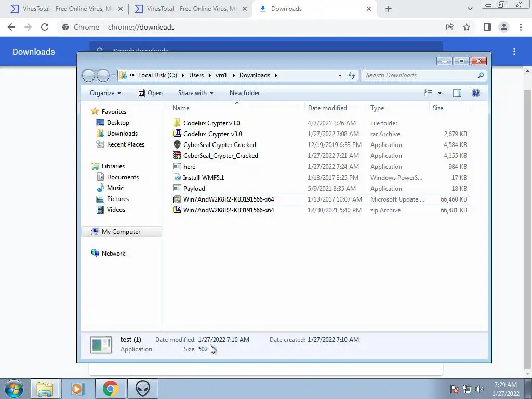532x399 pixels.
Task: Switch to the second VirusTotal tab
Action: (191, 9)
